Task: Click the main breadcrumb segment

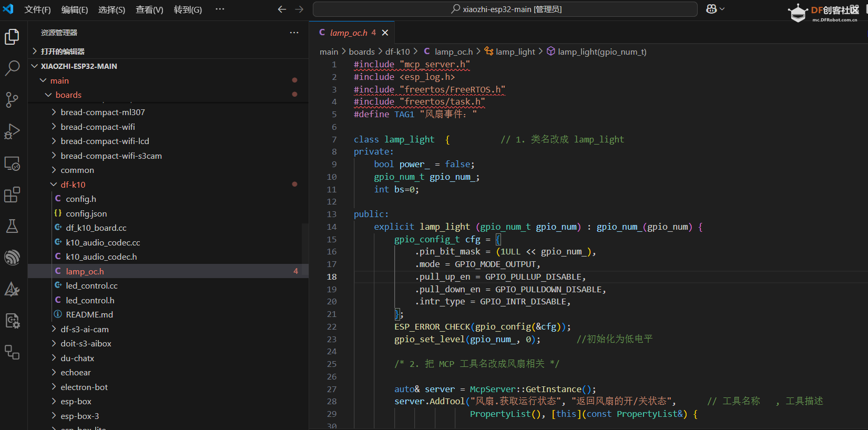Action: click(329, 52)
